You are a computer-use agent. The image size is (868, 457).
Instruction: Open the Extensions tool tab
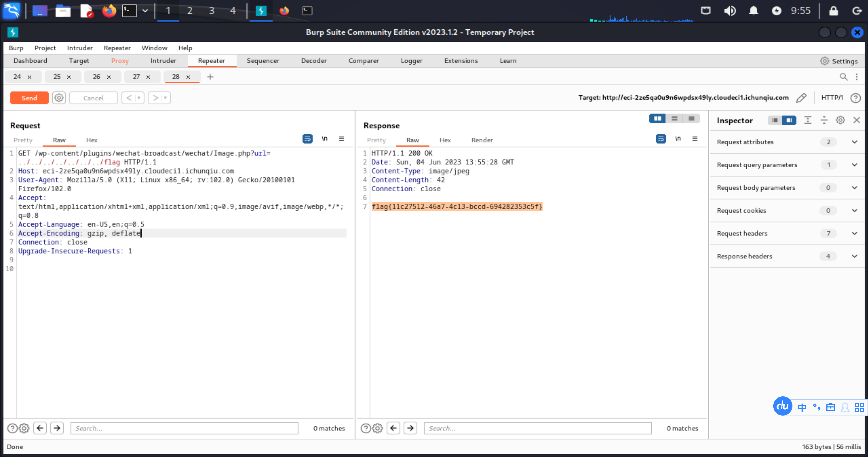coord(461,61)
